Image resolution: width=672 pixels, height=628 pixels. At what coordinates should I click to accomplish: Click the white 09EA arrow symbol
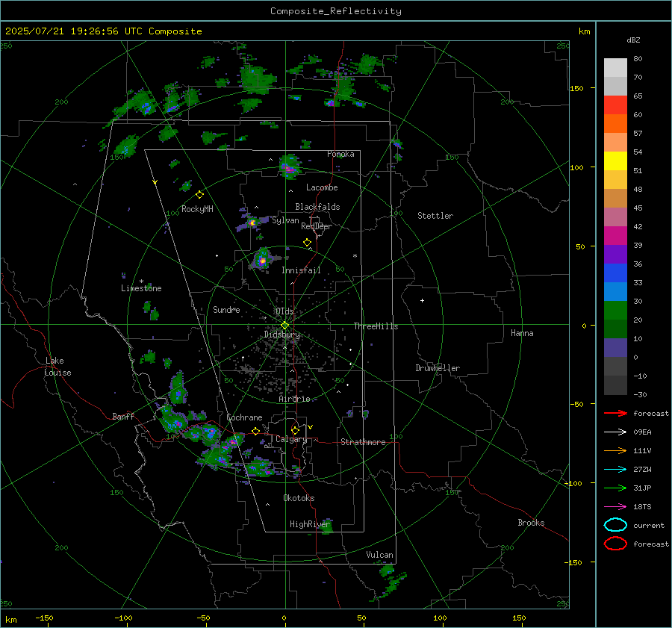coord(615,432)
